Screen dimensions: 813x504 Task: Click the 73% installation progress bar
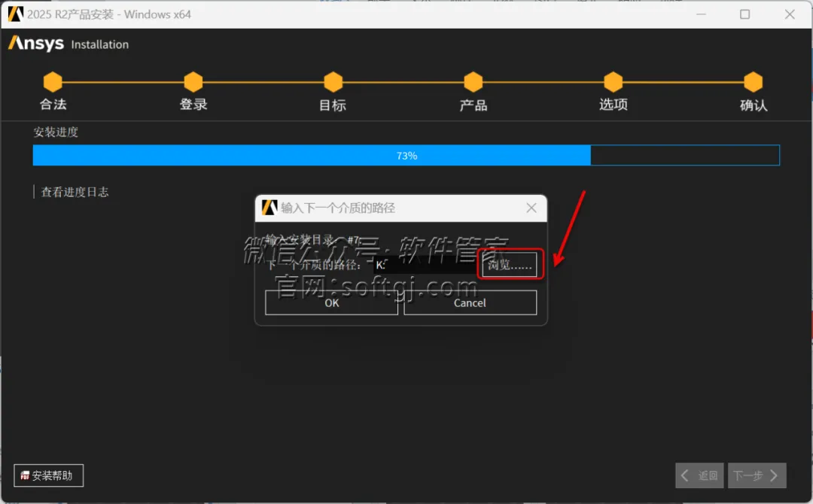point(406,156)
